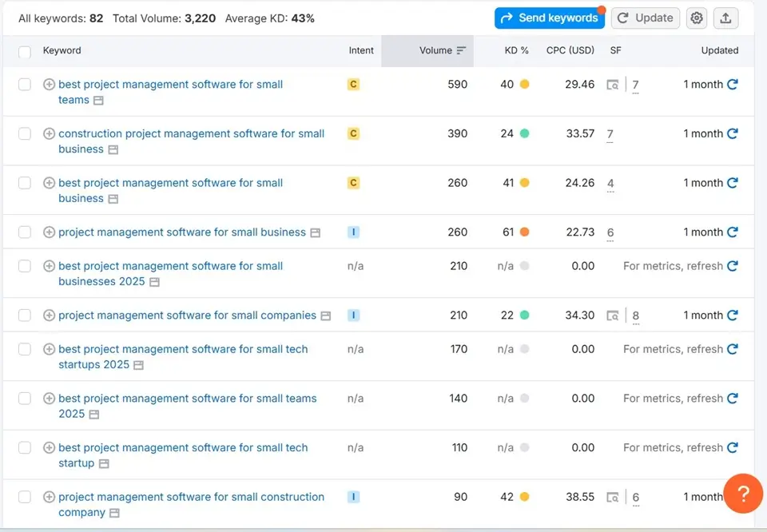Refresh the construction project management software row

click(x=733, y=133)
